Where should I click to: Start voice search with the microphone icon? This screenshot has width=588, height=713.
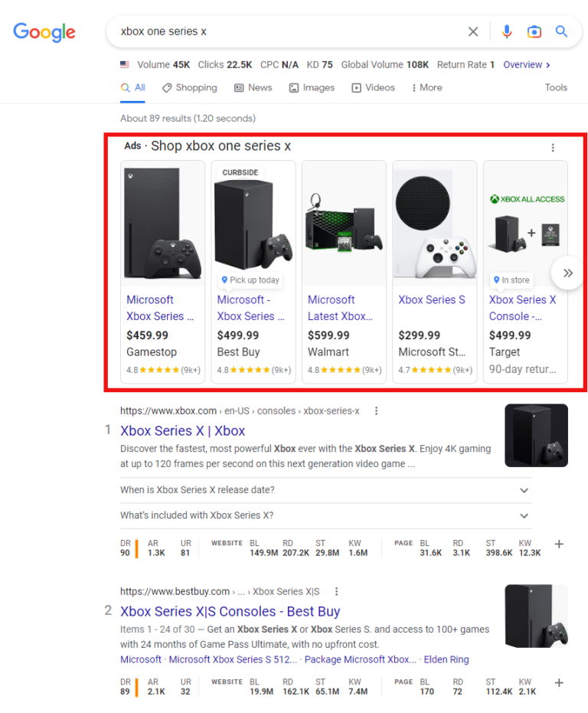click(507, 31)
